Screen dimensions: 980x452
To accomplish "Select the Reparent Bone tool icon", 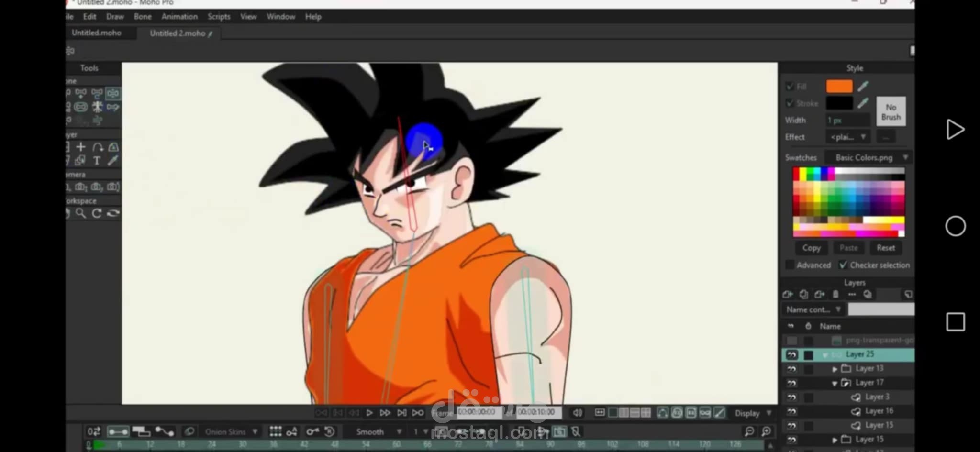I will 97,93.
